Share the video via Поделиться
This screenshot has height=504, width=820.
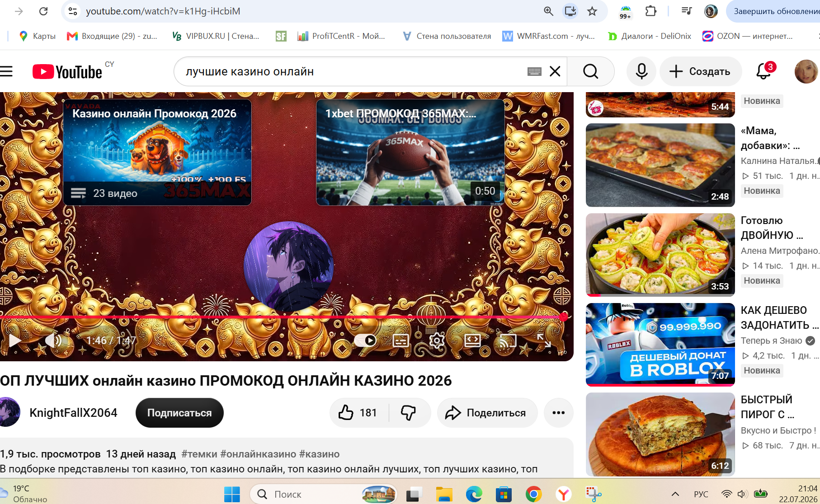pos(487,413)
